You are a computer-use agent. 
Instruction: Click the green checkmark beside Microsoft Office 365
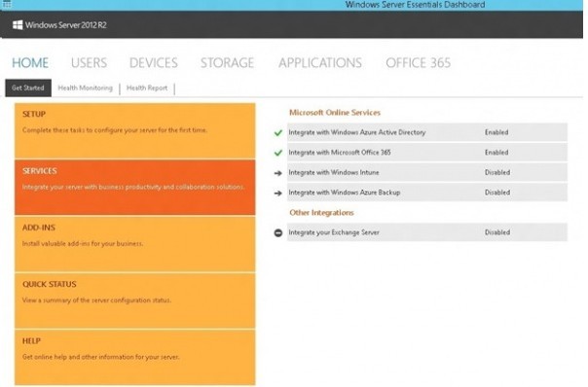pos(277,153)
